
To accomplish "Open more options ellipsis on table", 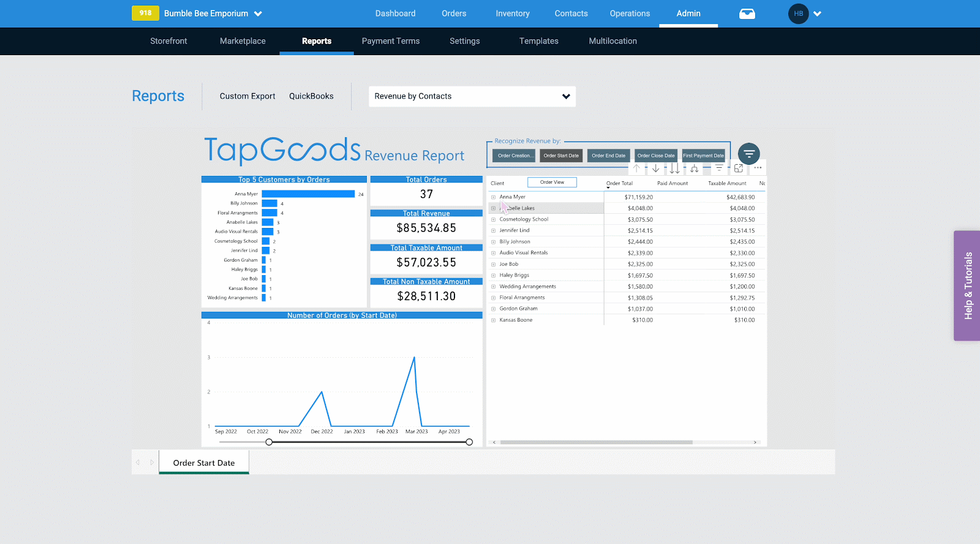I will click(x=758, y=168).
